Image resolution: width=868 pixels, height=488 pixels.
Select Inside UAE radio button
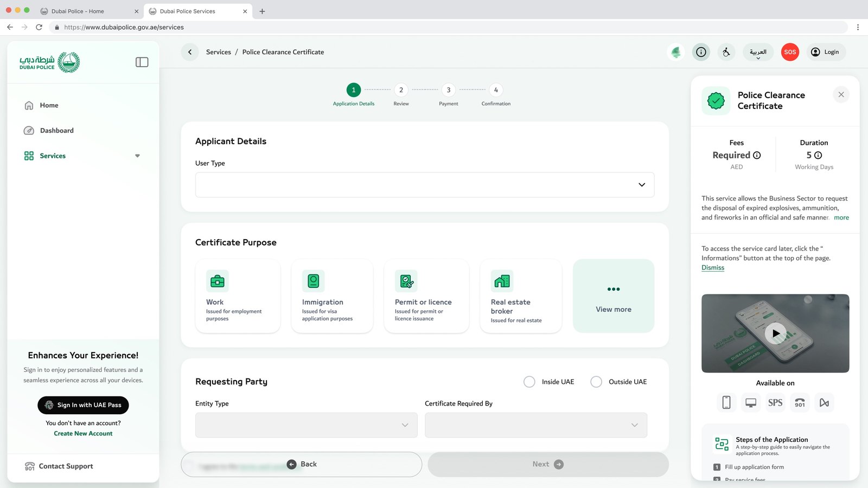point(529,382)
